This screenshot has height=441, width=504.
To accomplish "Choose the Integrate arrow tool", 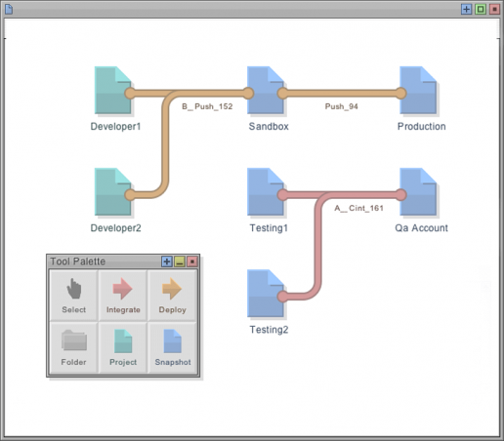I will (123, 296).
